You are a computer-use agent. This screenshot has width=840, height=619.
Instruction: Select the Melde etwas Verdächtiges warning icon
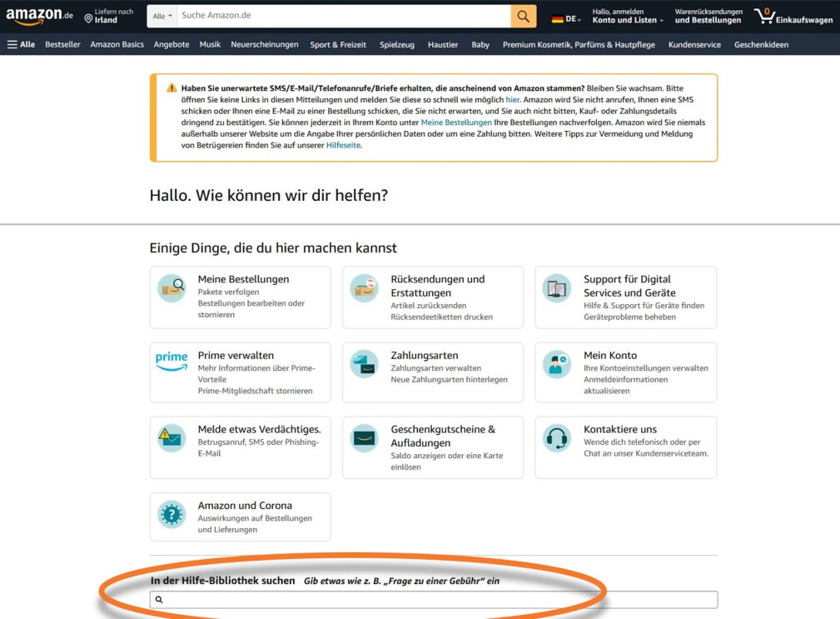pyautogui.click(x=171, y=437)
